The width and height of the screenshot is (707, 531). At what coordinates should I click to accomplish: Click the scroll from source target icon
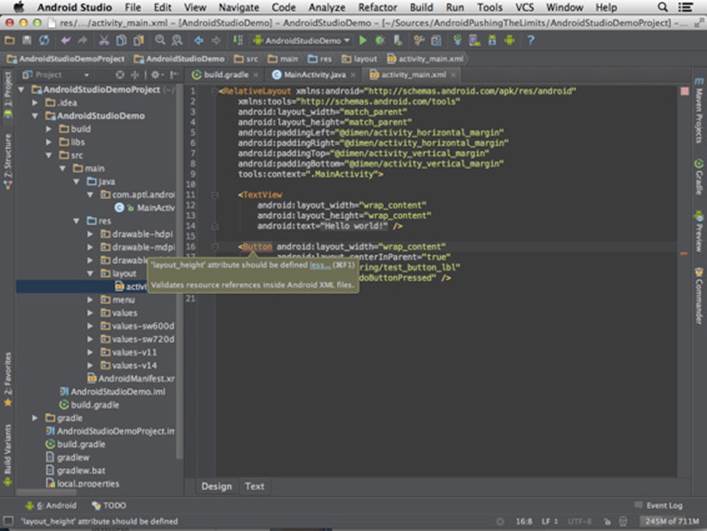click(119, 75)
